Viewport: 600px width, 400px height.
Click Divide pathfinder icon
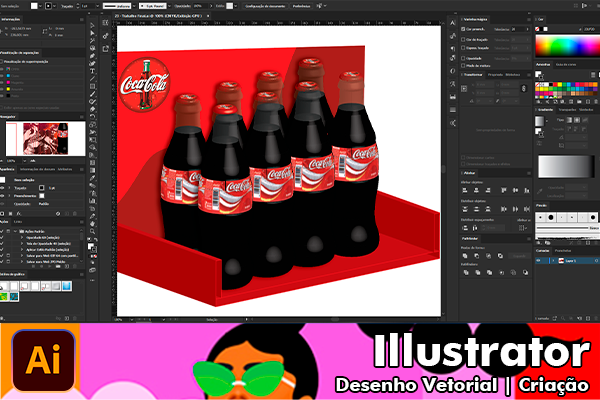click(466, 273)
